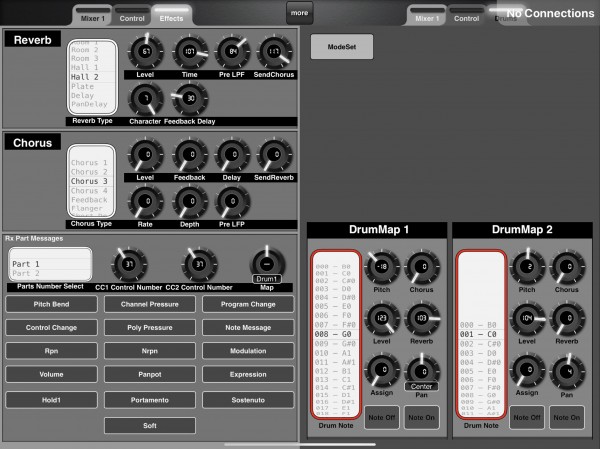Click the more button
The width and height of the screenshot is (600, 449).
(x=300, y=13)
